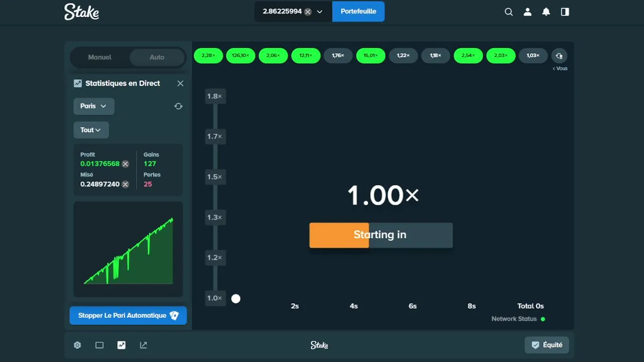The width and height of the screenshot is (644, 362).
Task: Toggle theater mode rectangle icon
Action: (x=99, y=345)
